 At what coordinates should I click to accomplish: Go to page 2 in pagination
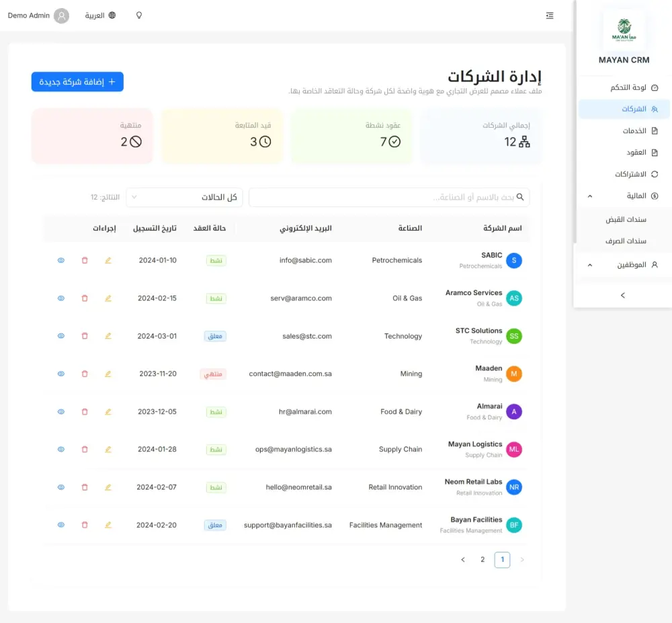point(482,559)
